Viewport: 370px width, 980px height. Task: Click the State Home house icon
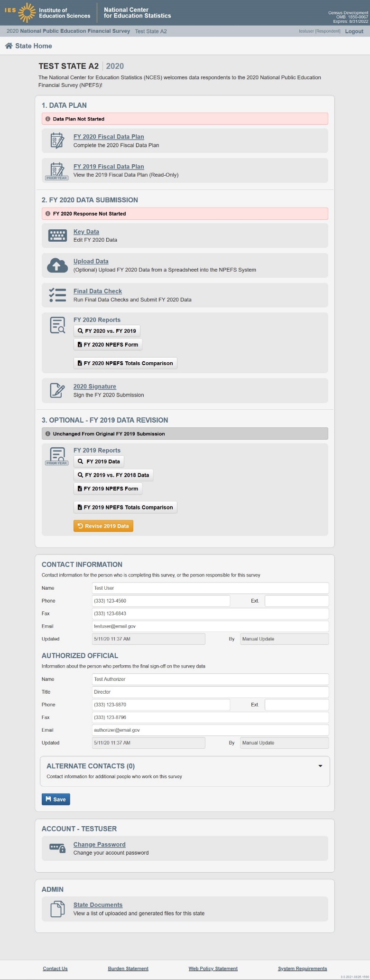pyautogui.click(x=9, y=46)
